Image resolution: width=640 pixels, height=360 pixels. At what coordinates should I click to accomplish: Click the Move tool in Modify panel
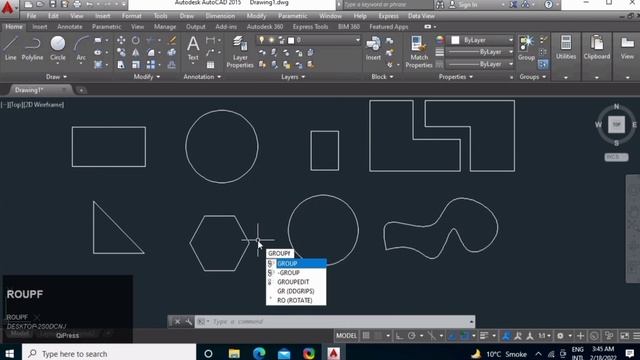tap(121, 40)
